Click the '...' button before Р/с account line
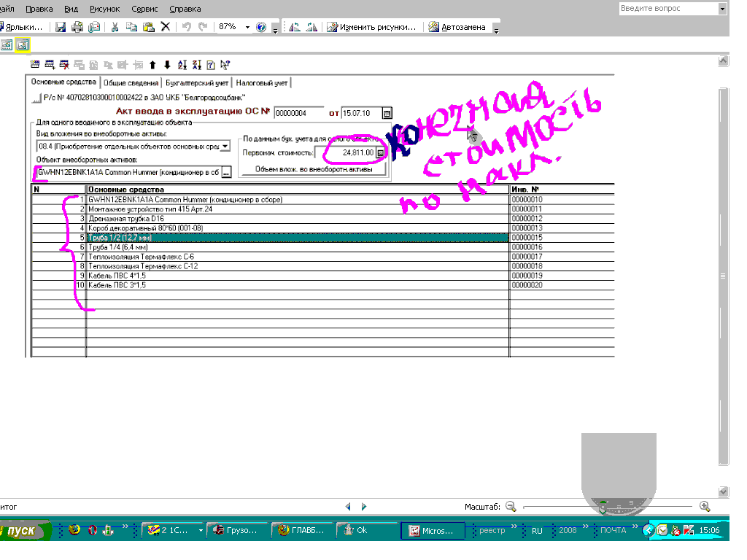 tap(36, 98)
